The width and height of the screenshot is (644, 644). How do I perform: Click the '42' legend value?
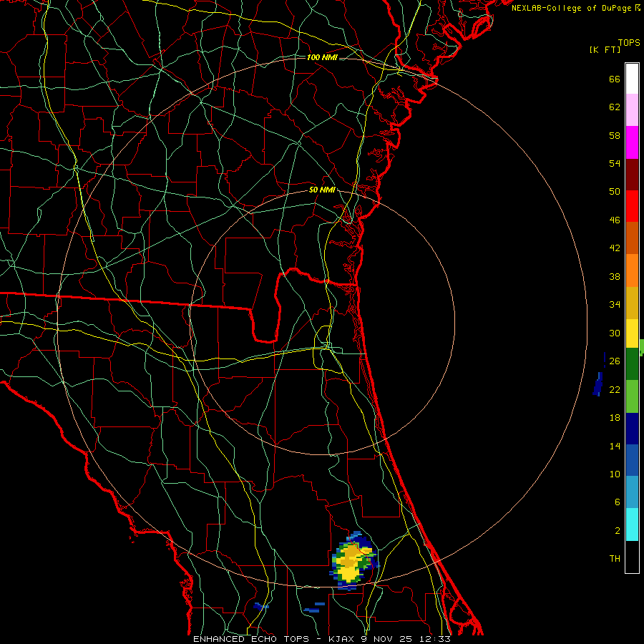[615, 248]
